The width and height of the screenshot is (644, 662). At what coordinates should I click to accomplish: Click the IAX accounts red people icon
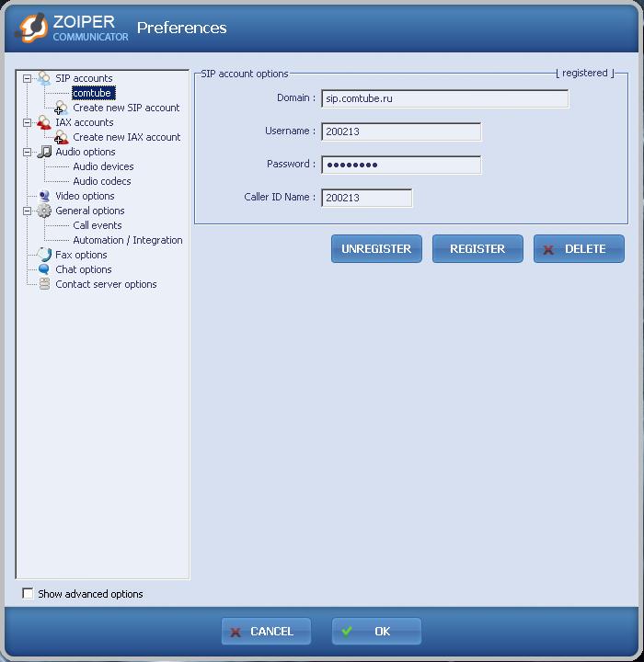pos(43,122)
